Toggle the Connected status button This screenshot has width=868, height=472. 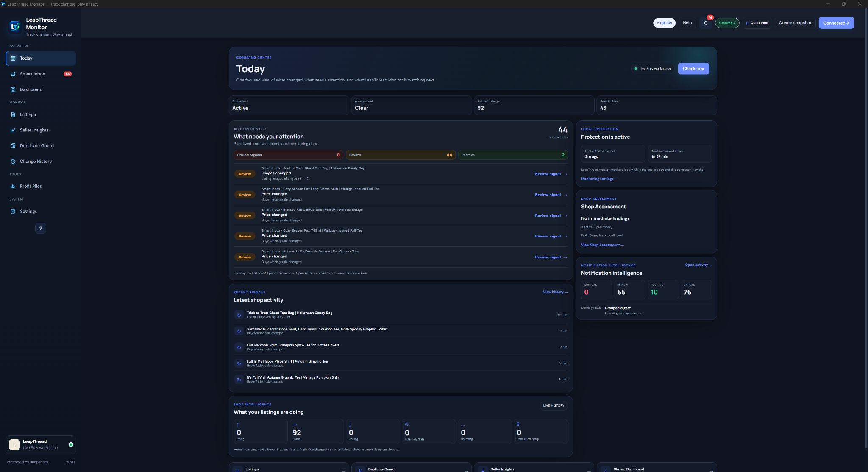click(x=836, y=23)
